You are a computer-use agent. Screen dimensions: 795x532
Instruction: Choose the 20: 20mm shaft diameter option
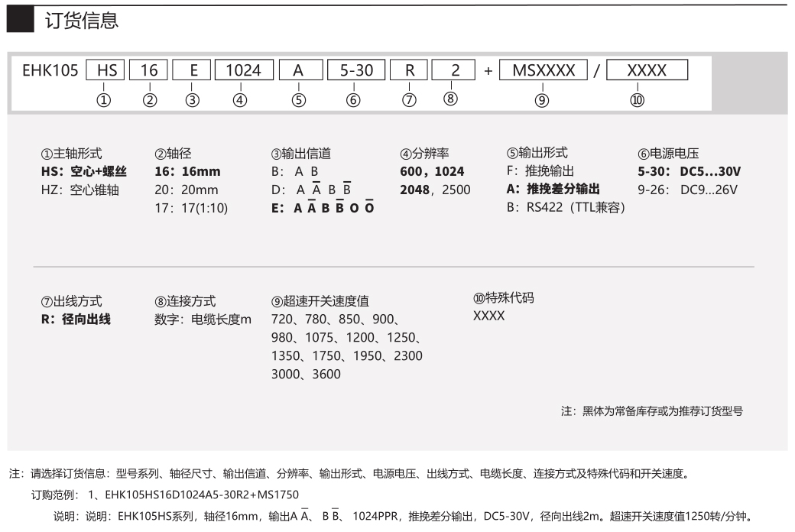coord(186,190)
